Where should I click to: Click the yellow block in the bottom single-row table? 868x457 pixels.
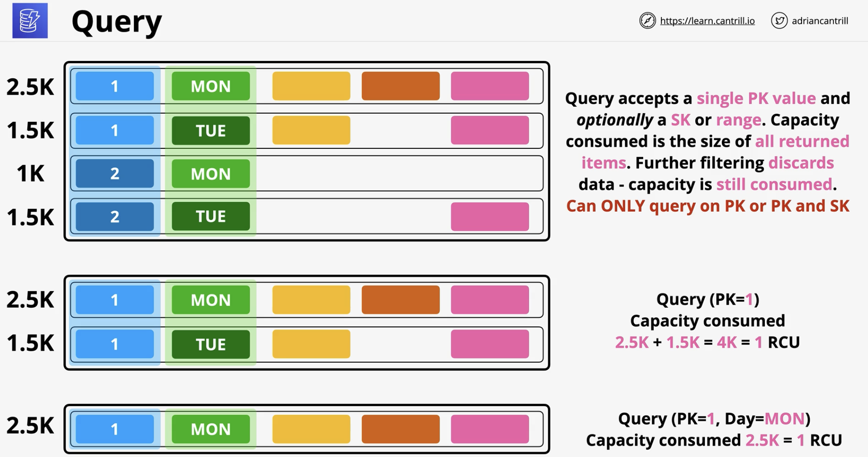tap(311, 429)
